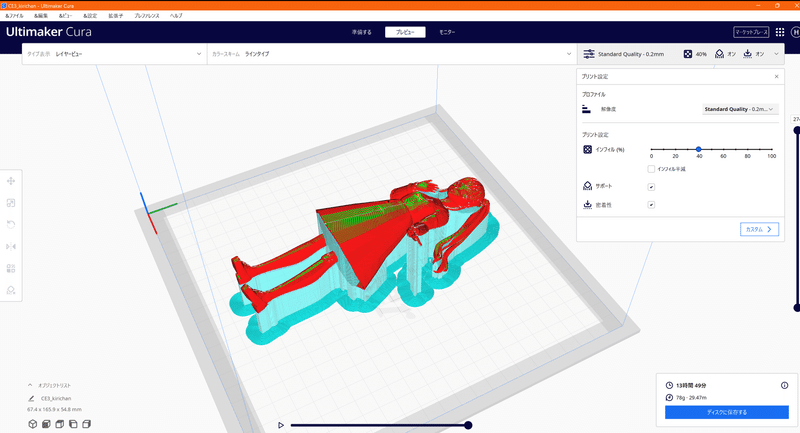Select the Support Blocker tool
Image resolution: width=800 pixels, height=433 pixels.
tap(11, 290)
